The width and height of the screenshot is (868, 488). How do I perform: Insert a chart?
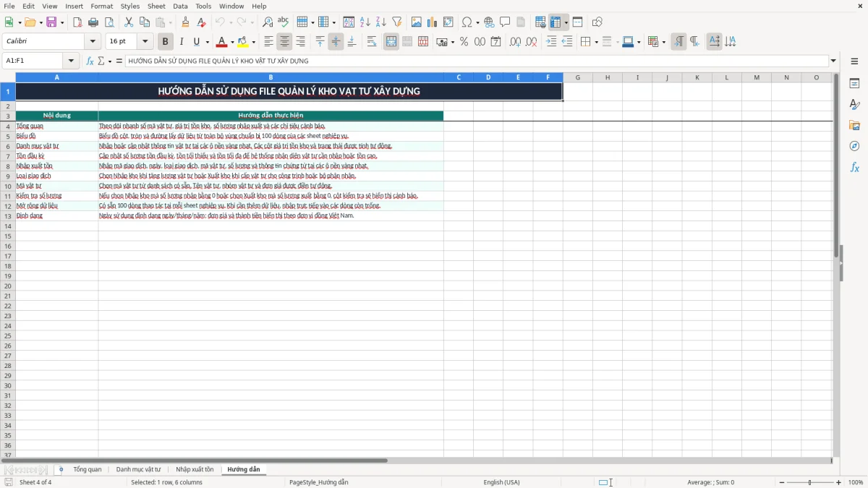[x=432, y=22]
